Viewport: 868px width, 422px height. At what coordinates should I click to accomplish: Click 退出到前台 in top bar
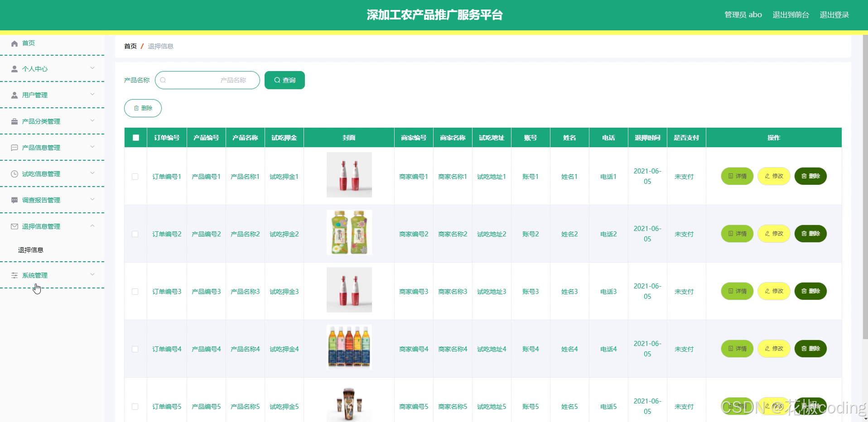tap(791, 14)
